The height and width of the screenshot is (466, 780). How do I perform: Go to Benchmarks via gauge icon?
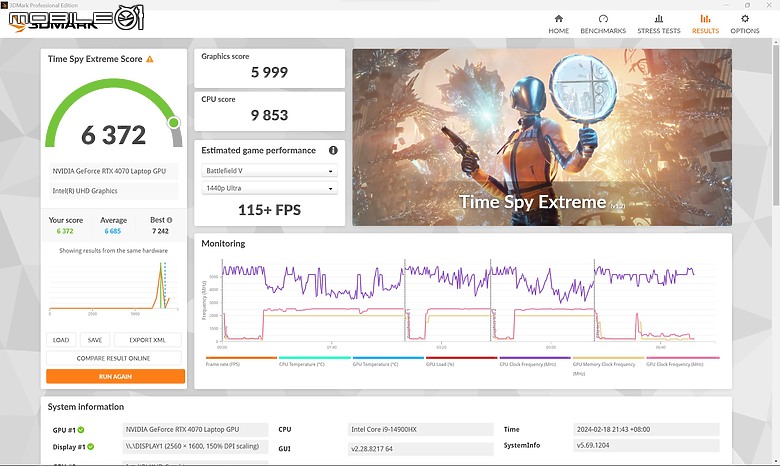coord(603,18)
